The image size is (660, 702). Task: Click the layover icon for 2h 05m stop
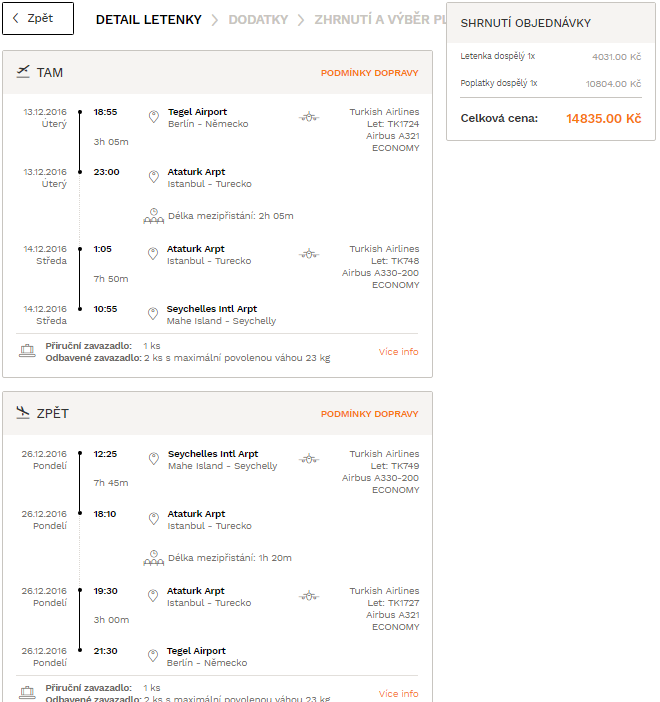[154, 216]
